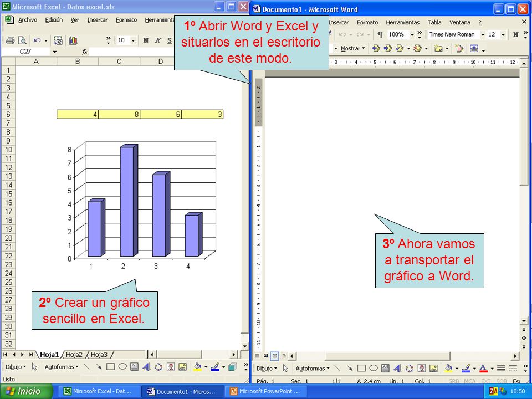Select the Rectangle tool in Word drawing toolbar
The image size is (532, 399).
click(362, 368)
